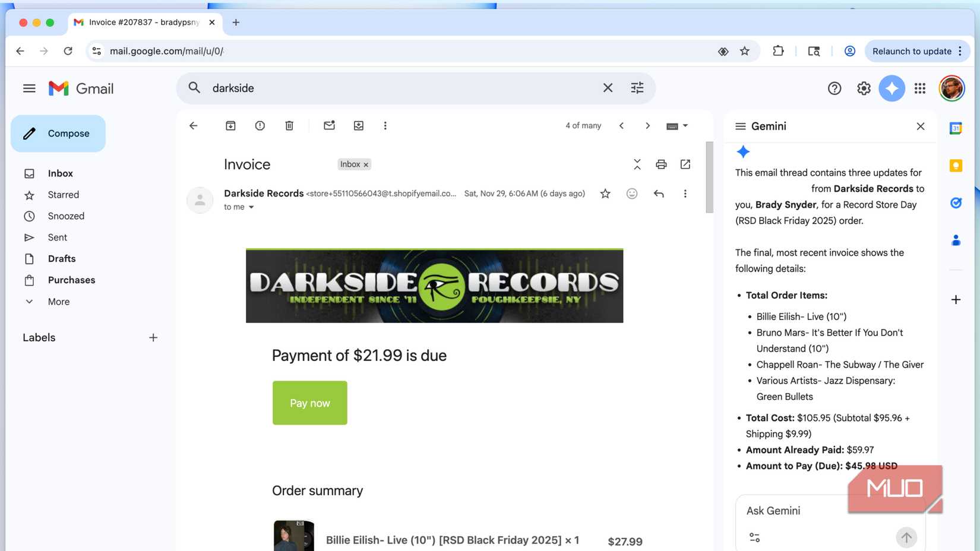Viewport: 980px width, 551px height.
Task: Toggle the Gemini sparkle button
Action: coord(892,88)
